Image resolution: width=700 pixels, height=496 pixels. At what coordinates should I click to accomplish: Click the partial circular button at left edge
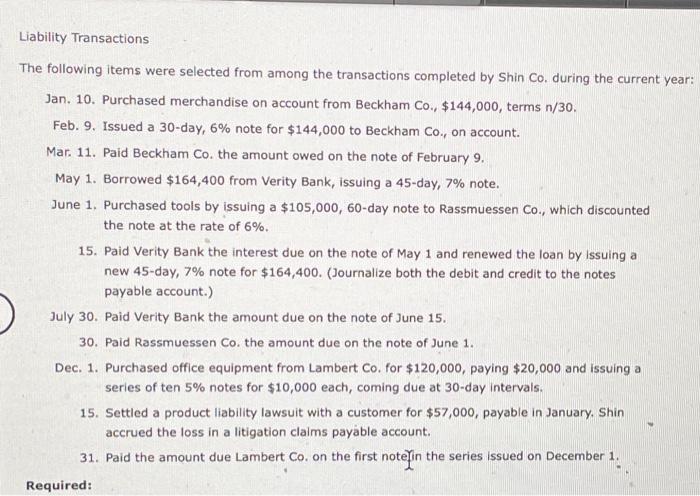click(x=6, y=313)
